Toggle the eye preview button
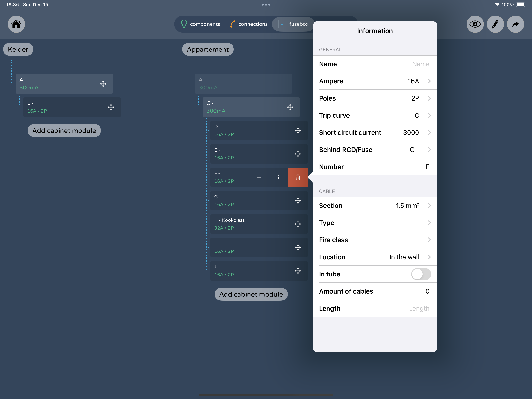The height and width of the screenshot is (399, 532). 475,24
